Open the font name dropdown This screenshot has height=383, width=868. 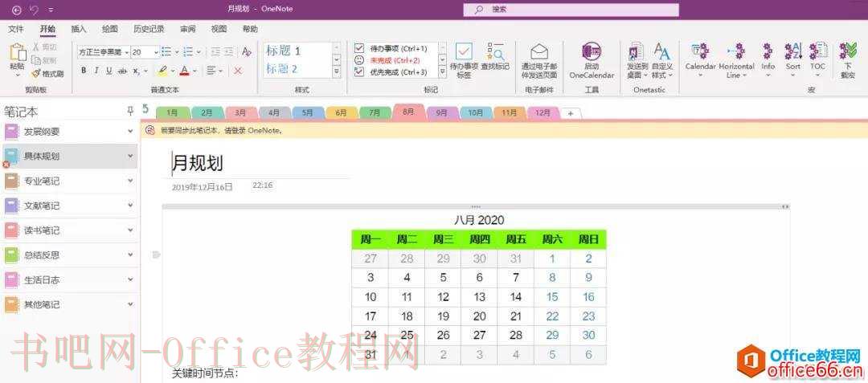[126, 52]
